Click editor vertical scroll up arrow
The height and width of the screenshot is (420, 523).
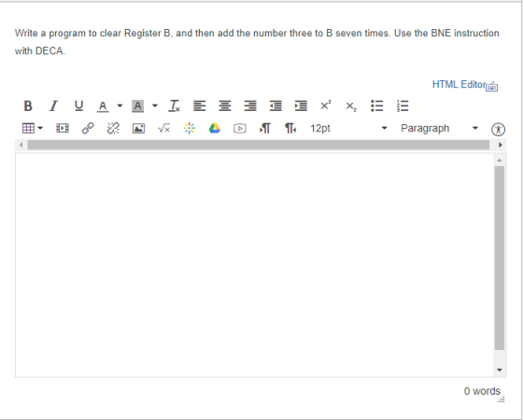[500, 161]
